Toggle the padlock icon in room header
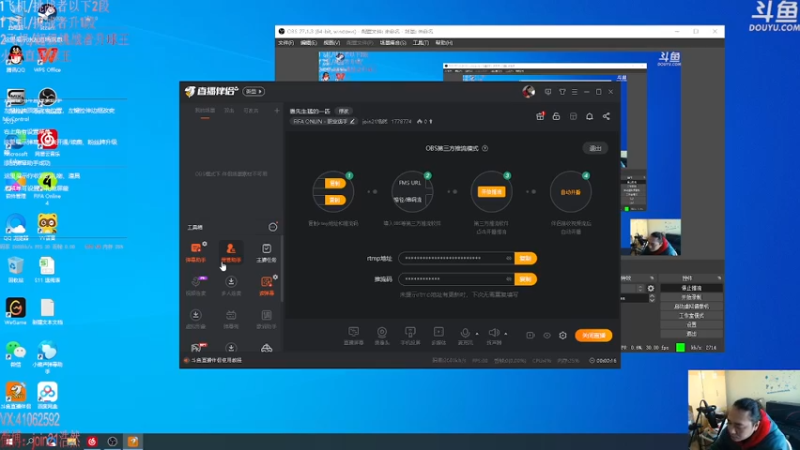 (556, 116)
